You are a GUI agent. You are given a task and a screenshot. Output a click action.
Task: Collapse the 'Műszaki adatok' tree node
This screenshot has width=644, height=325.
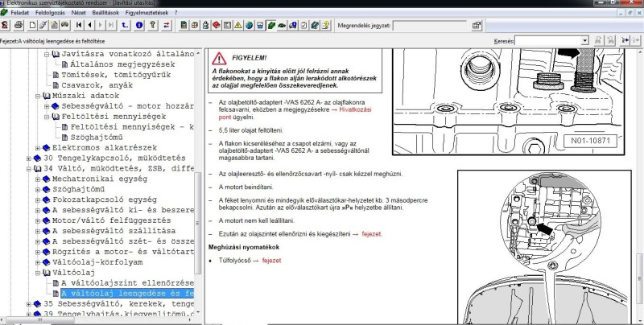coord(38,96)
